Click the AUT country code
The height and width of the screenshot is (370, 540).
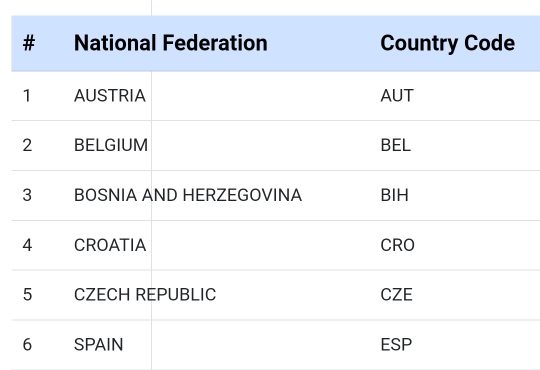pos(397,95)
